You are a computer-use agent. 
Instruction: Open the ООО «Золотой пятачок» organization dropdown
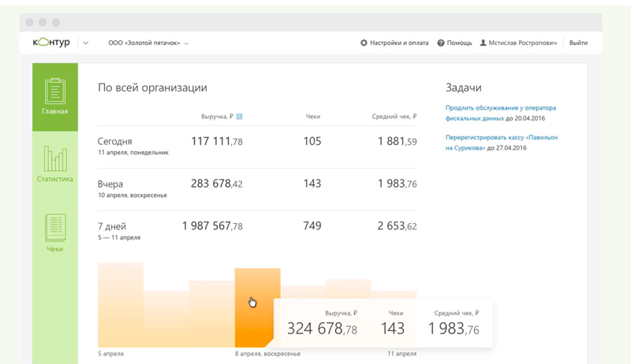(148, 43)
